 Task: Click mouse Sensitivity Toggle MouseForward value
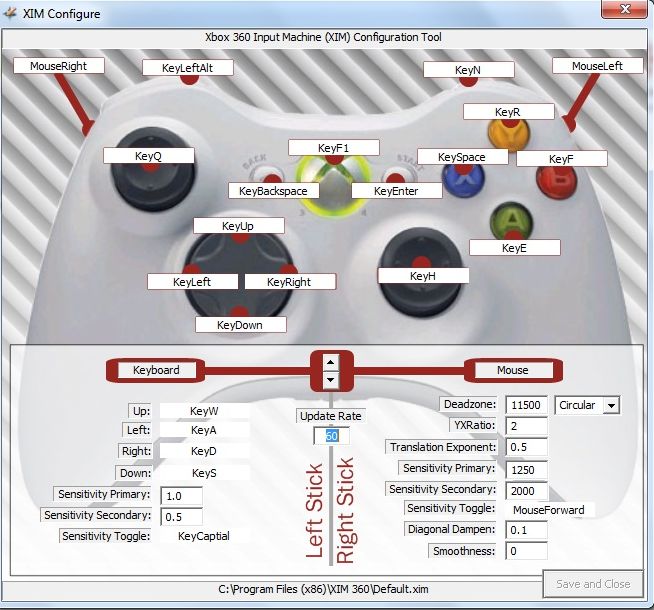click(x=549, y=510)
